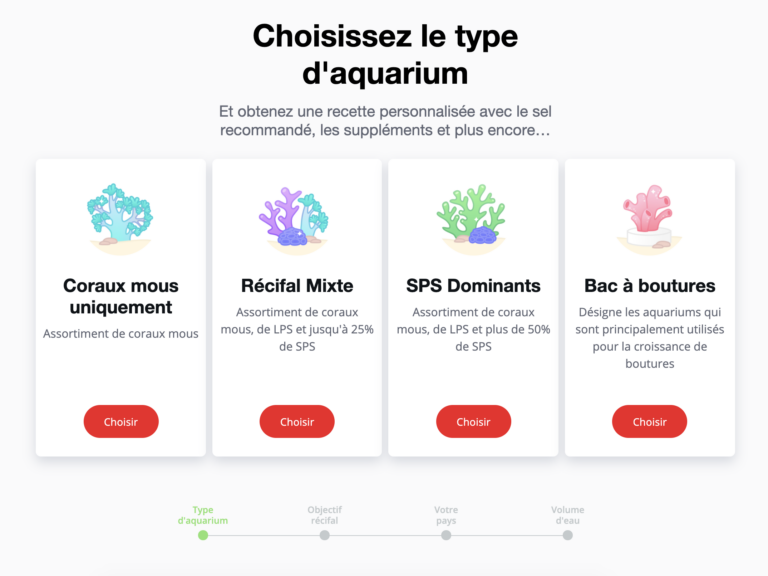Click the Récifal Mixte card title
This screenshot has width=768, height=576.
click(x=297, y=286)
